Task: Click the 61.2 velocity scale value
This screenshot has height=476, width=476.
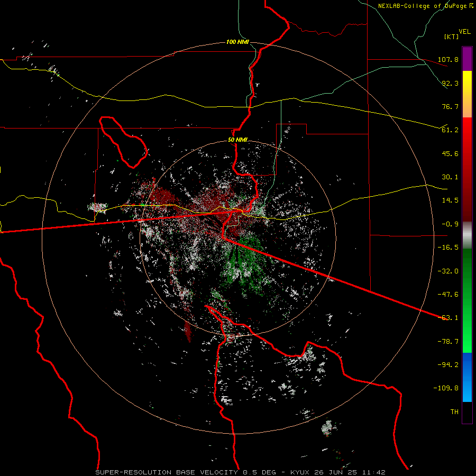Action: point(450,130)
